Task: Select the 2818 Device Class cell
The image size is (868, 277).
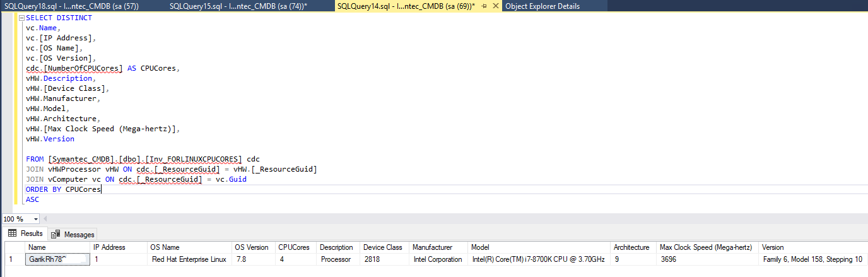Action: [384, 259]
